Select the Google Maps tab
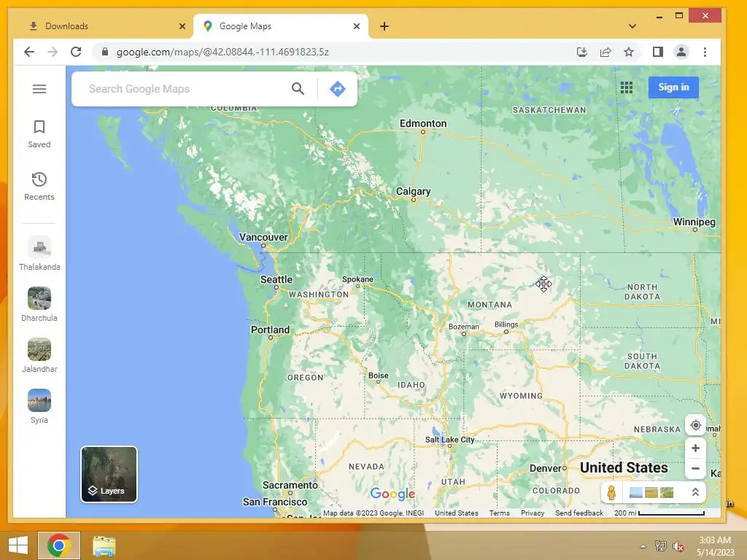 point(281,26)
